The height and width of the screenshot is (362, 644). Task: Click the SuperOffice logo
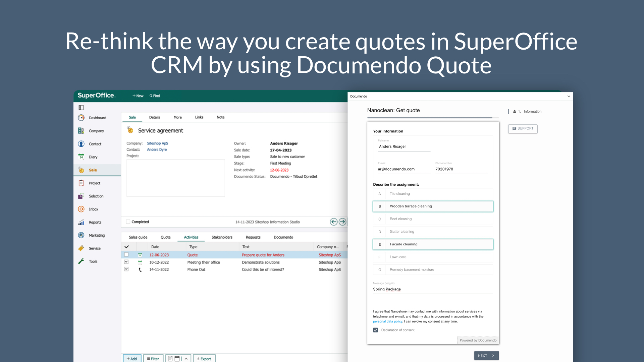click(x=97, y=96)
